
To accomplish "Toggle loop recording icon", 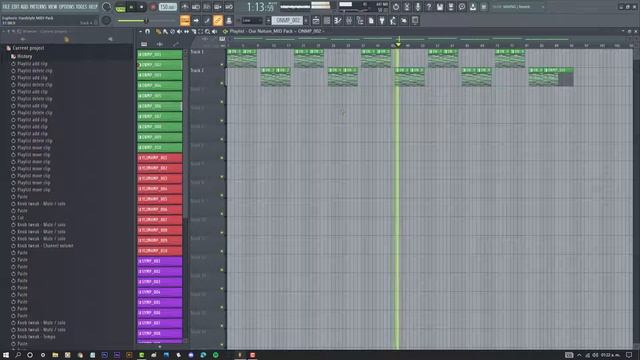I will (x=229, y=7).
